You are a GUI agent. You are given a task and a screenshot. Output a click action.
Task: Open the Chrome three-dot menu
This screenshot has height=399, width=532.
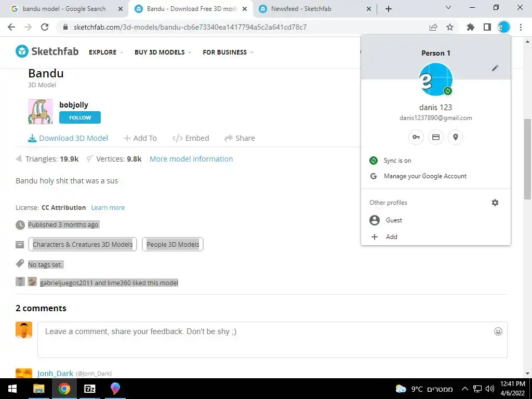point(521,27)
